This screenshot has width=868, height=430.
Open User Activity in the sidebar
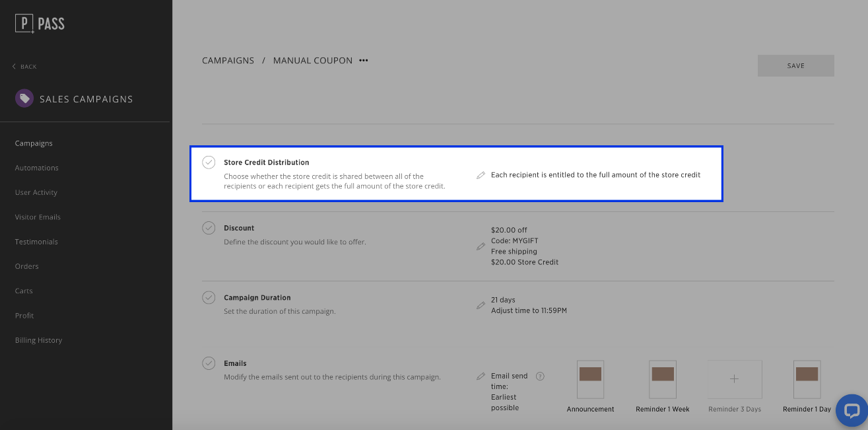[36, 192]
